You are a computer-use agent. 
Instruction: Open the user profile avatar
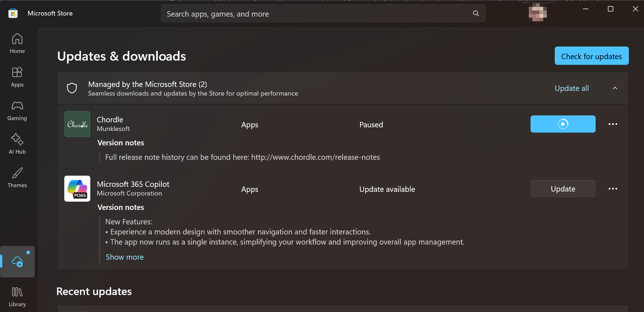tap(537, 12)
